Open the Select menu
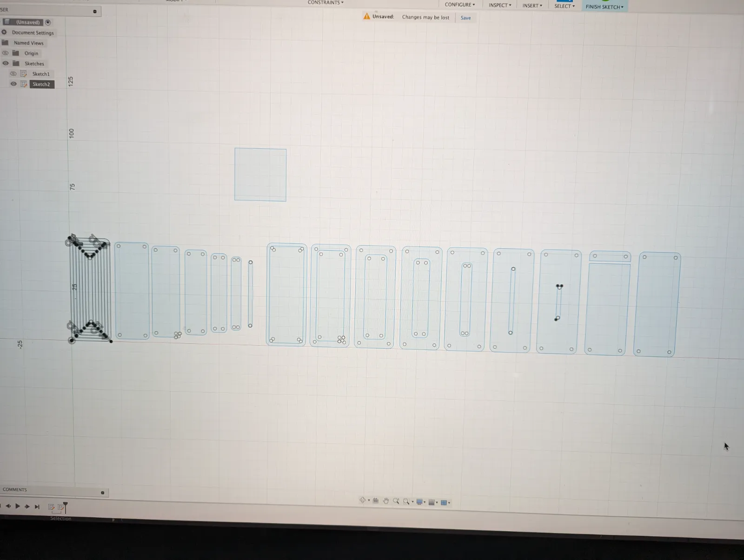Image resolution: width=744 pixels, height=560 pixels. [x=564, y=6]
